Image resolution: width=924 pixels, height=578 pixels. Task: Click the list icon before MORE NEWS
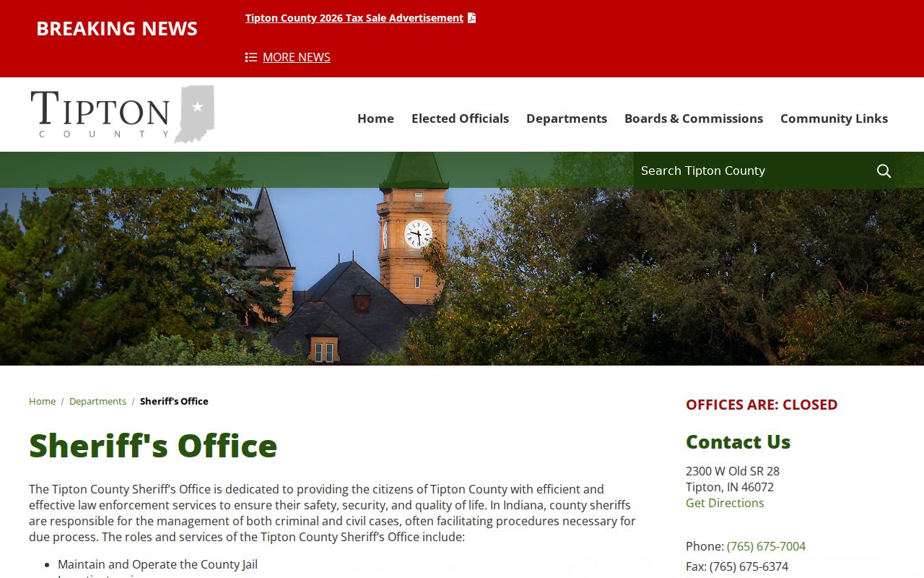pyautogui.click(x=251, y=57)
